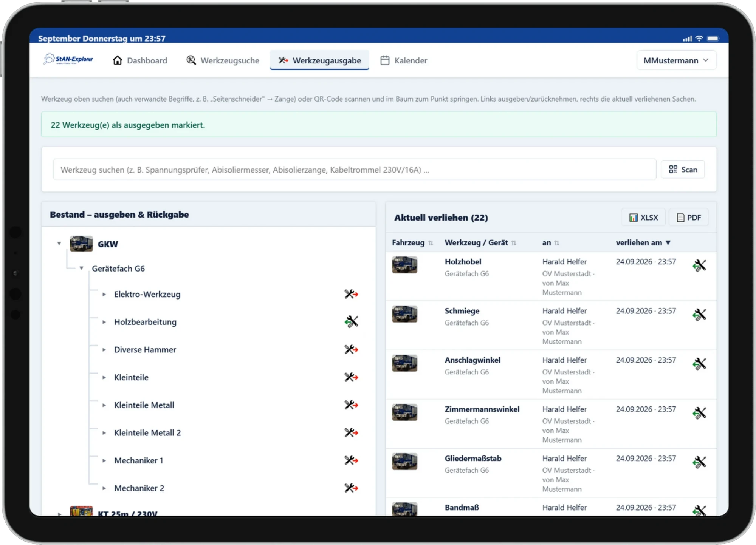The height and width of the screenshot is (545, 756).
Task: Click the Anschlagwinkel tool name
Action: point(472,360)
